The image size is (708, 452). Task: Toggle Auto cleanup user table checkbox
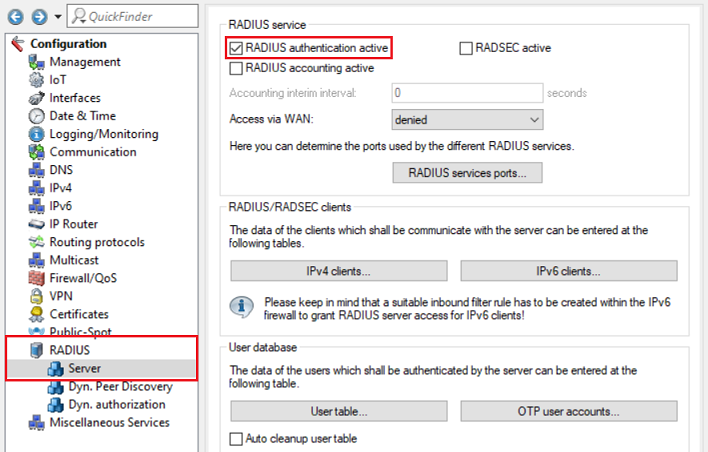coord(236,439)
